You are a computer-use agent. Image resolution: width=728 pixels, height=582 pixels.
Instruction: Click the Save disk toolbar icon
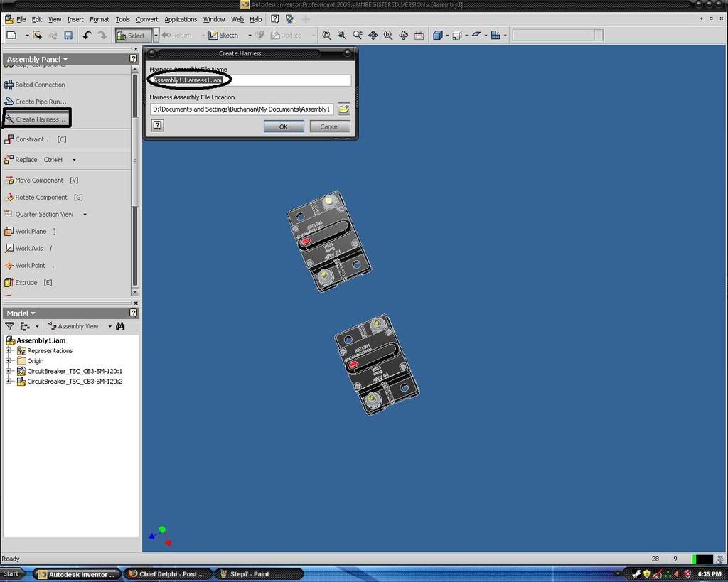pyautogui.click(x=68, y=36)
